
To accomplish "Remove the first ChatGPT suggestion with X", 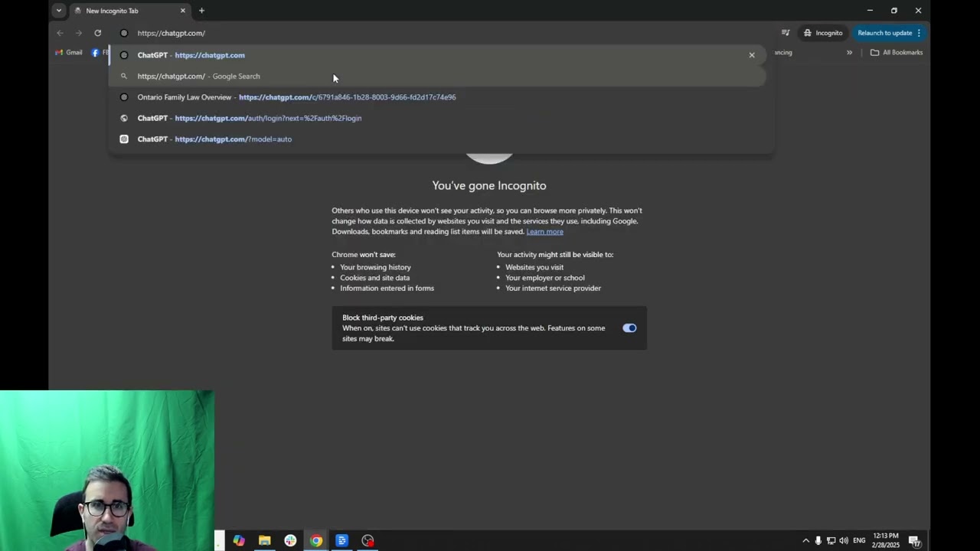I will (x=752, y=55).
